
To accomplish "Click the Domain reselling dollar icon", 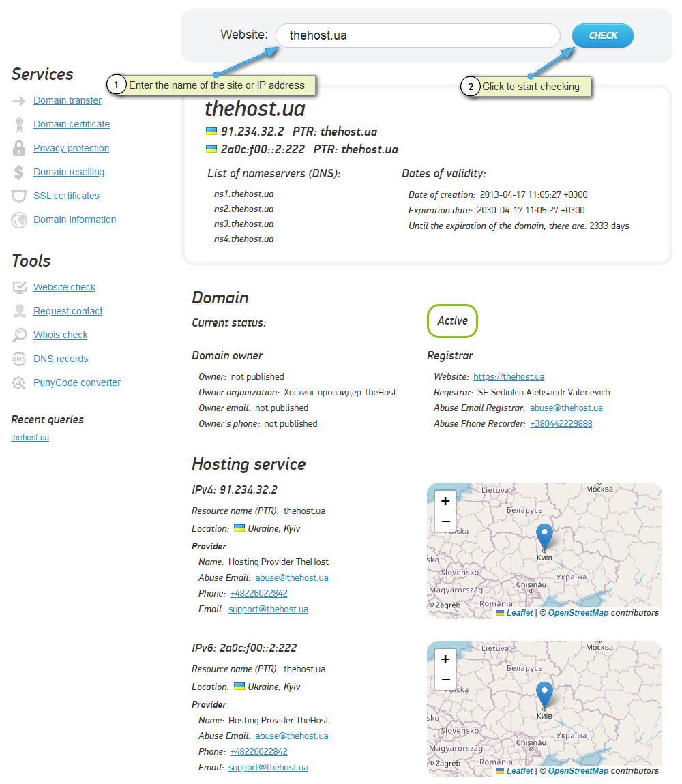I will click(19, 172).
